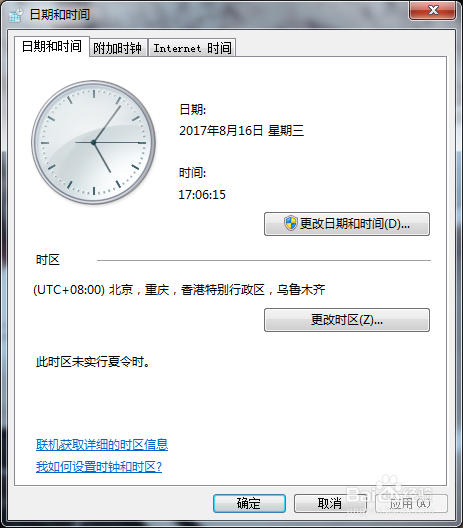463x528 pixels.
Task: Click the analog clock face
Action: click(x=93, y=142)
